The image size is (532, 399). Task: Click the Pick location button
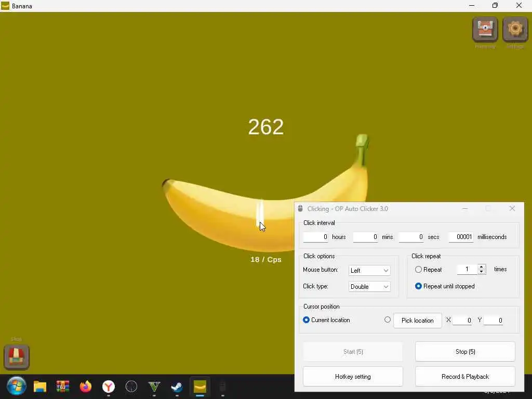(418, 320)
